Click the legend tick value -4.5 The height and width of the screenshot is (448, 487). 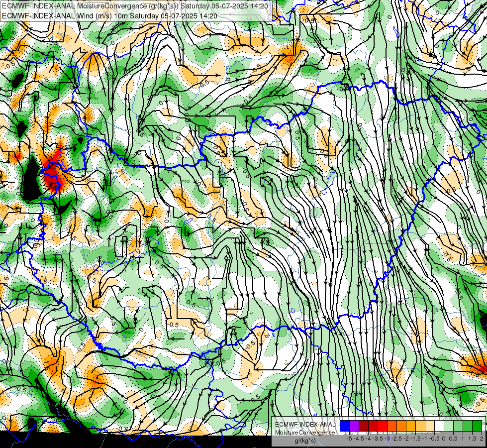pos(359,439)
